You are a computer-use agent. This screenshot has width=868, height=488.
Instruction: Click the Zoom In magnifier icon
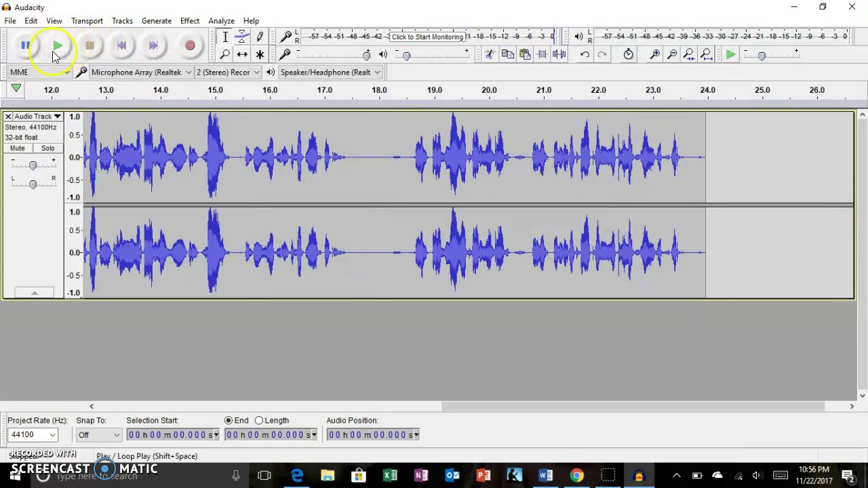click(x=655, y=54)
